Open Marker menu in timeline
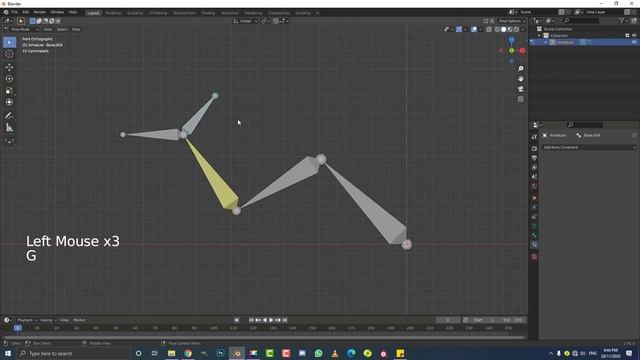Image resolution: width=640 pixels, height=360 pixels. 79,320
